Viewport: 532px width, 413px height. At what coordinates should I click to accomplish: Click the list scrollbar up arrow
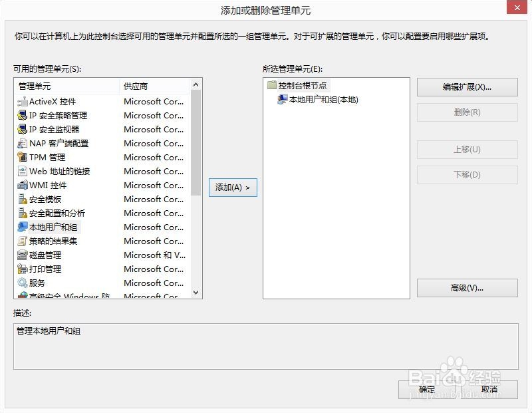(x=196, y=84)
